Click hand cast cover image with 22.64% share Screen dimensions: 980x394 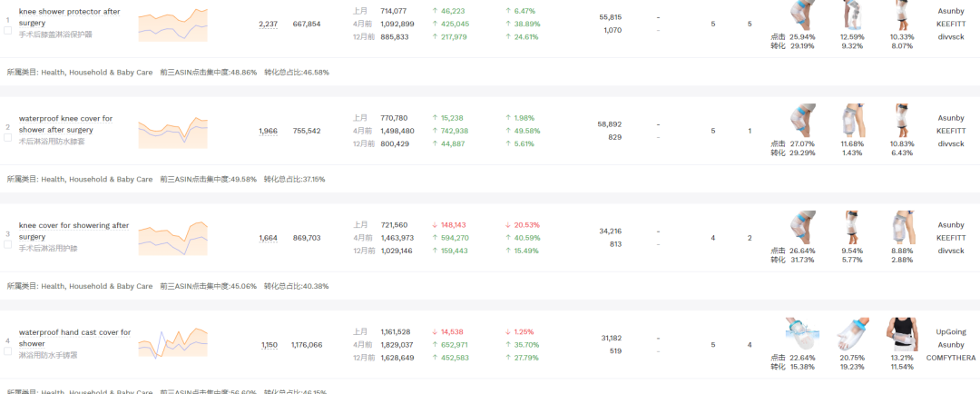click(802, 333)
